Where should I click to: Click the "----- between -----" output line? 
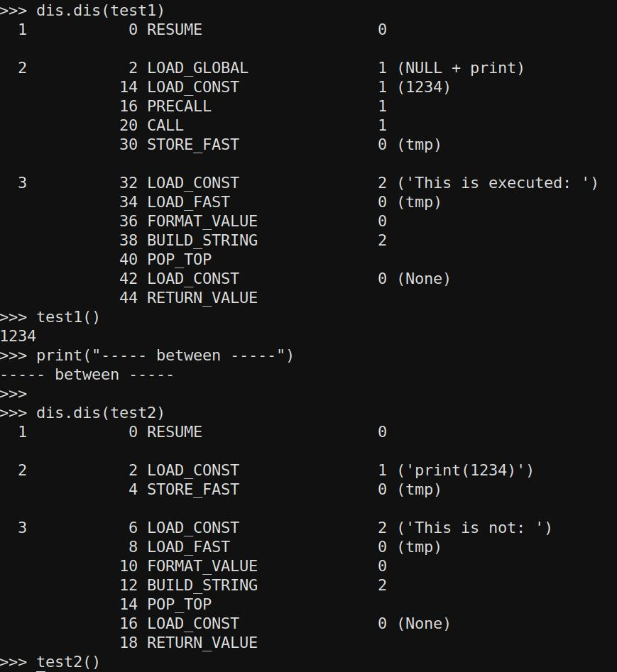point(87,375)
